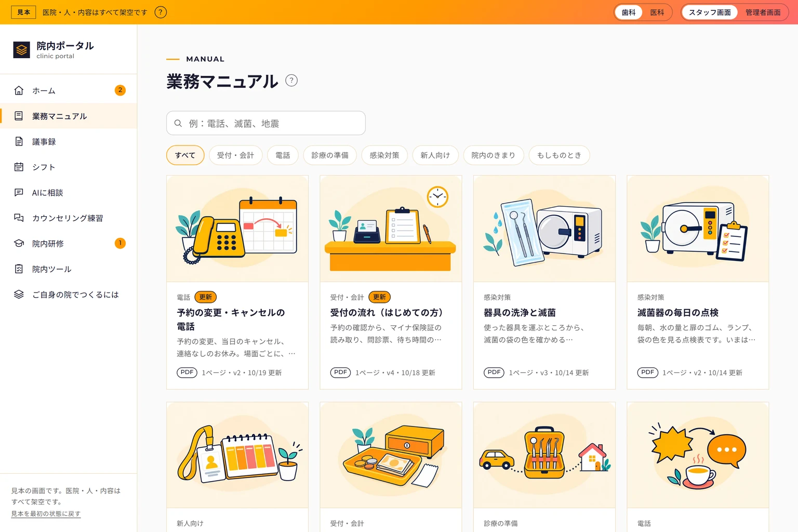Click cash register tray illustration thumbnail
This screenshot has width=798, height=532.
click(x=391, y=455)
